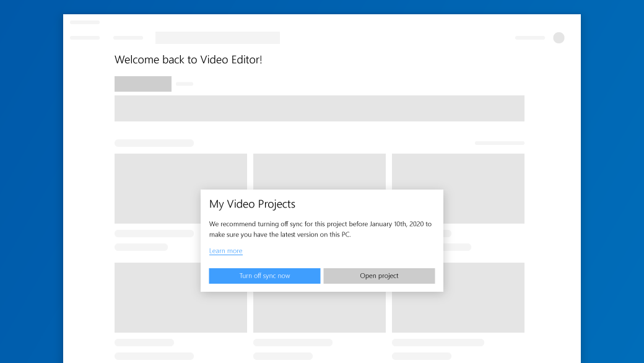Image resolution: width=644 pixels, height=363 pixels.
Task: Click the section heading placeholder above the thumbnails
Action: [154, 142]
